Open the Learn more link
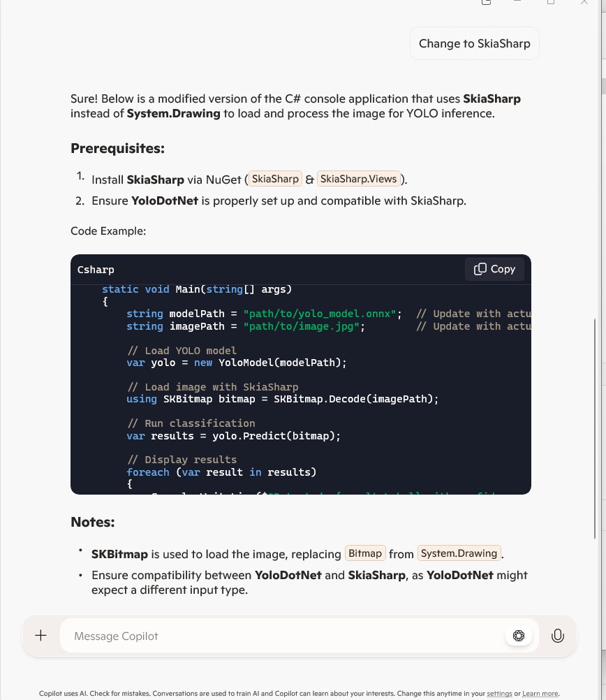This screenshot has width=606, height=700. [540, 694]
